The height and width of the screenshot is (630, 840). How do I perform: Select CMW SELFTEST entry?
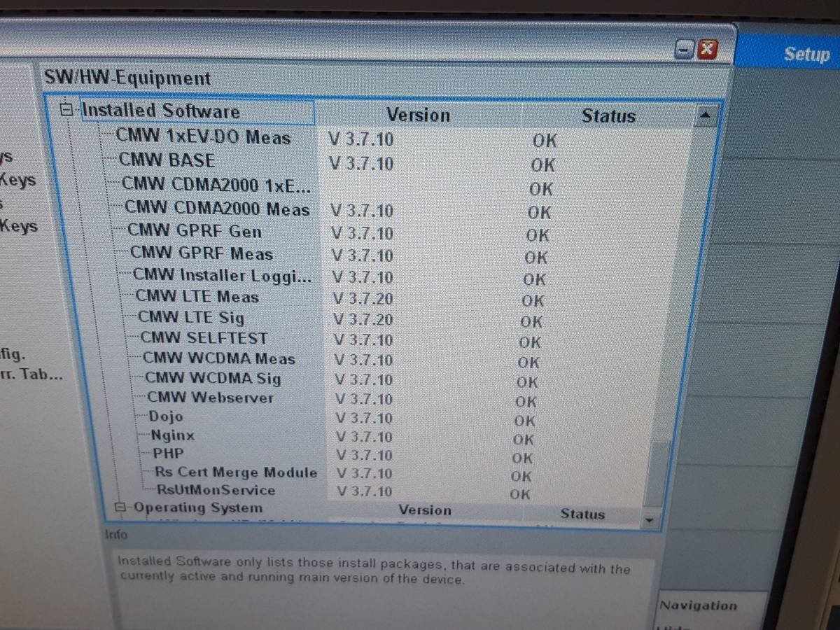point(204,338)
